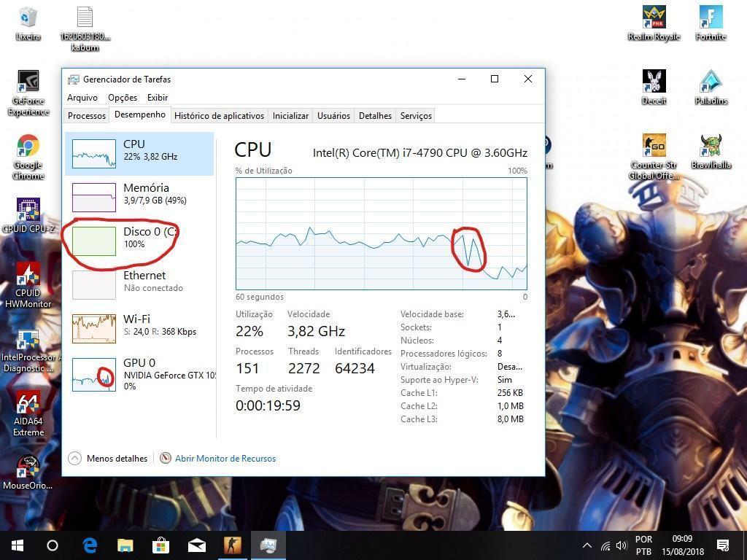Switch to Serviços tab

coord(416,116)
